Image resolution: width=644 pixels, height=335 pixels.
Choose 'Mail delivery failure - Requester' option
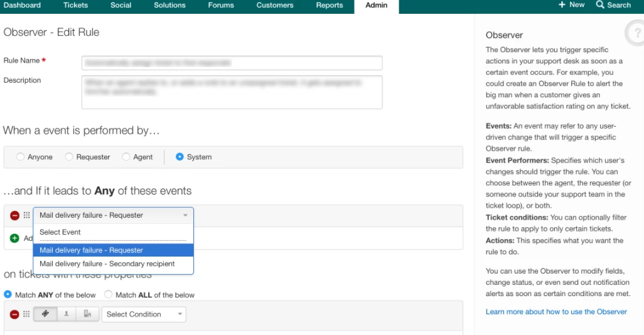tap(114, 250)
